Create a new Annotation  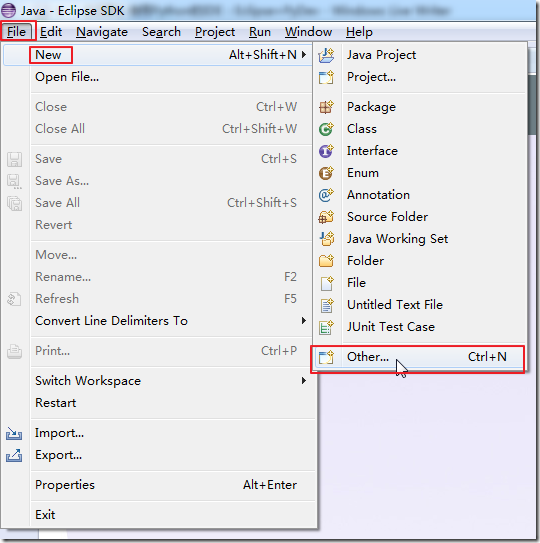click(421, 195)
